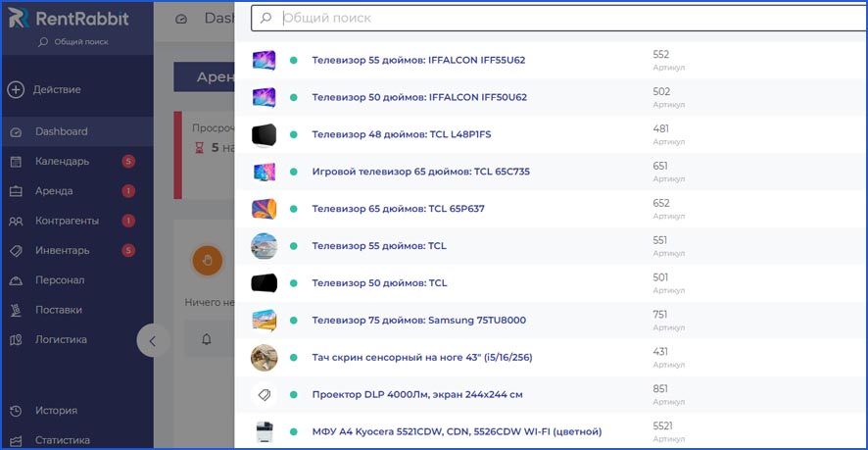The image size is (868, 450).
Task: Open the Dashboard menu item
Action: [61, 131]
